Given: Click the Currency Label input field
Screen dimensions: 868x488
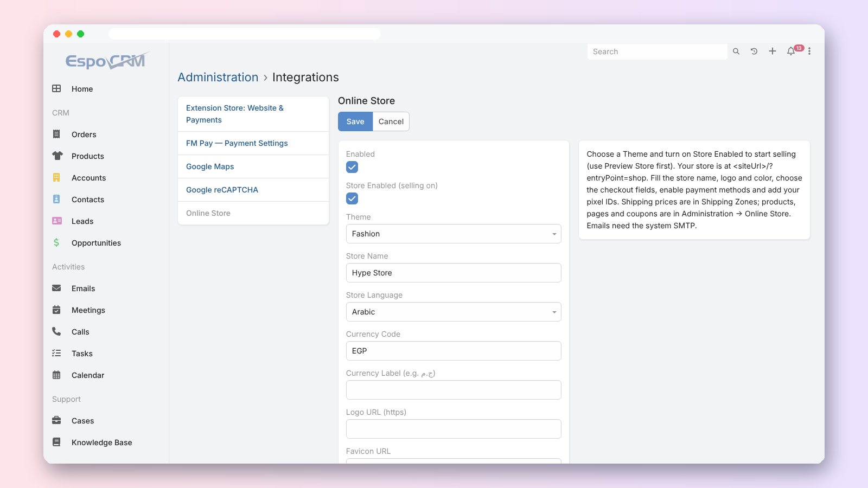Looking at the screenshot, I should tap(454, 390).
